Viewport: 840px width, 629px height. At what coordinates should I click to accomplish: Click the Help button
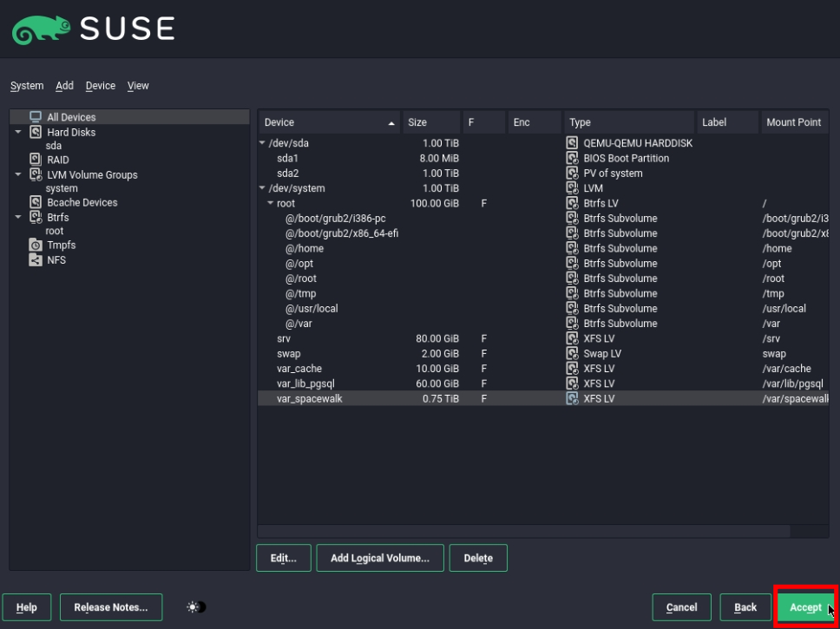(x=27, y=607)
